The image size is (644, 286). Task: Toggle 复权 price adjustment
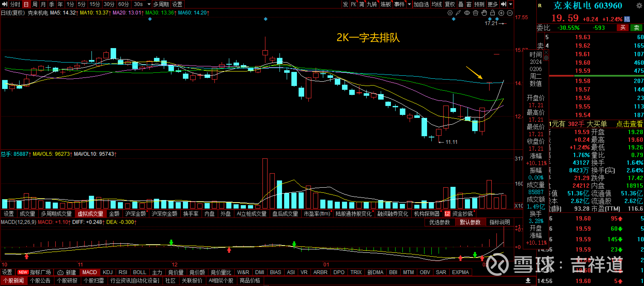[x=450, y=4]
